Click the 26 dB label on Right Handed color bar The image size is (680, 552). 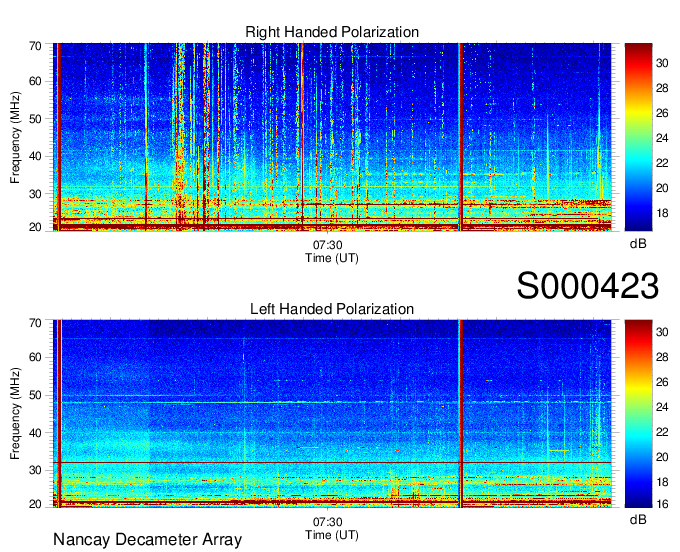pos(662,113)
